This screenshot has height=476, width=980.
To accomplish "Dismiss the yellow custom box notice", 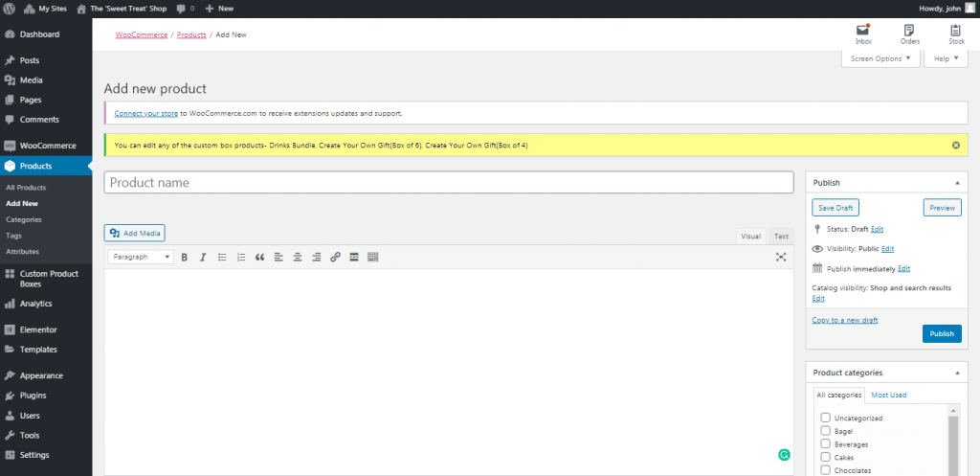I will 956,146.
